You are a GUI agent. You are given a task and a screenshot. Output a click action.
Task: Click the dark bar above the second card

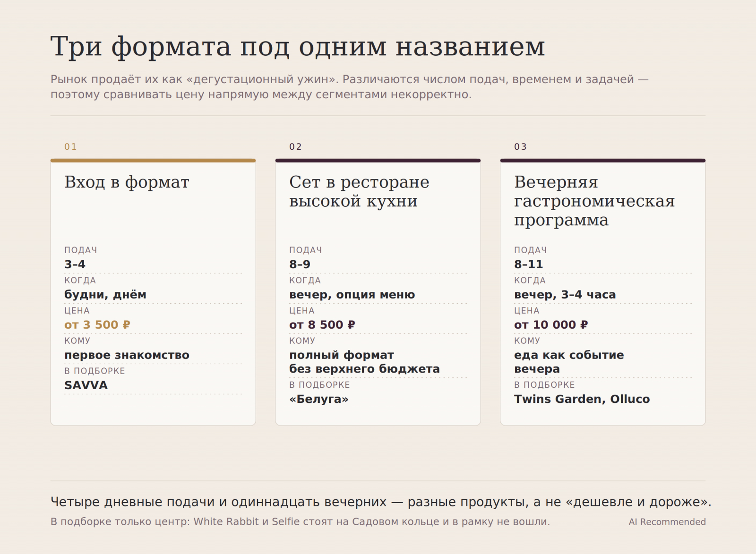[x=378, y=161]
